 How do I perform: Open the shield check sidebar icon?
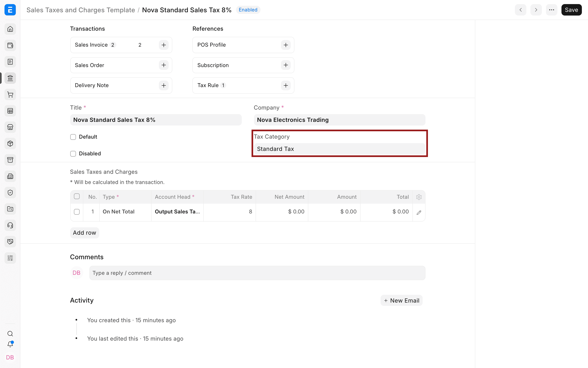click(10, 193)
